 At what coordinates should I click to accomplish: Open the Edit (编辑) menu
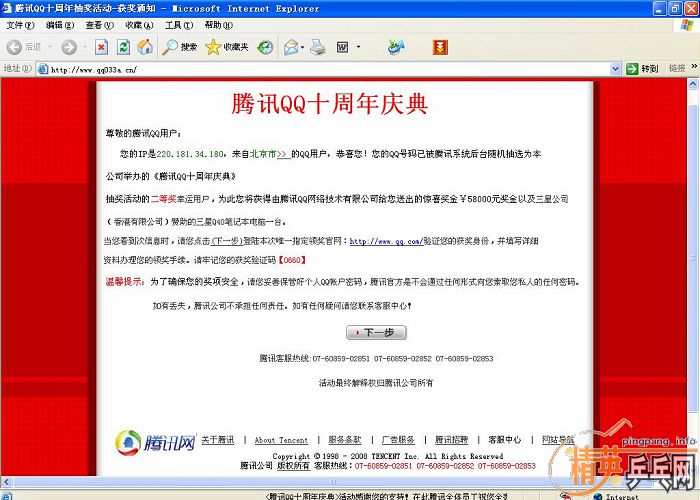(x=60, y=25)
